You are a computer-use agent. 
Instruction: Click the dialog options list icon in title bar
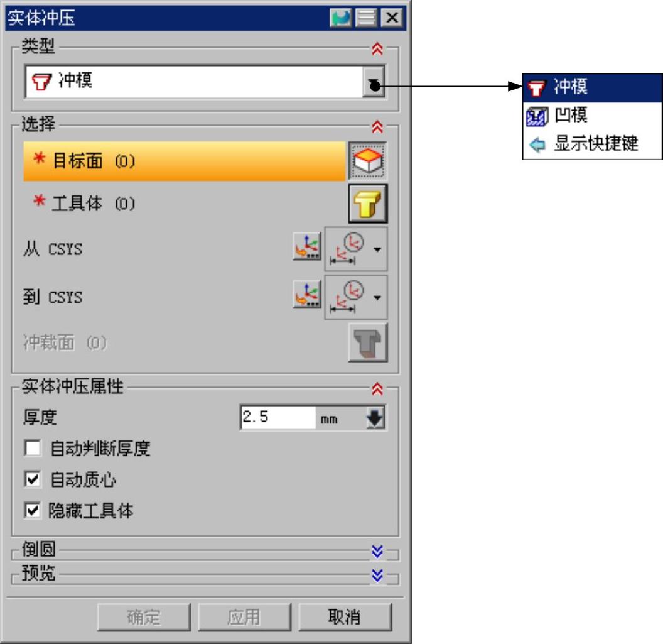pos(366,18)
